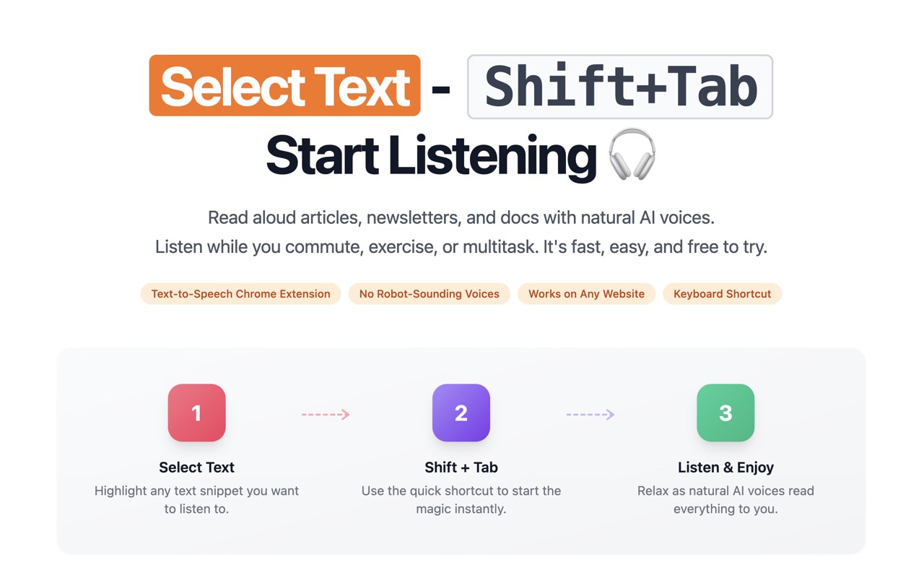Image resolution: width=924 pixels, height=578 pixels.
Task: Click the Select Text step title
Action: (x=196, y=467)
